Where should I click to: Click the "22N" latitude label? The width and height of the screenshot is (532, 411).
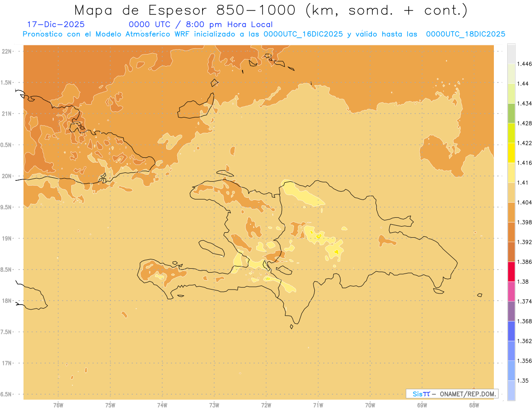tap(7, 51)
